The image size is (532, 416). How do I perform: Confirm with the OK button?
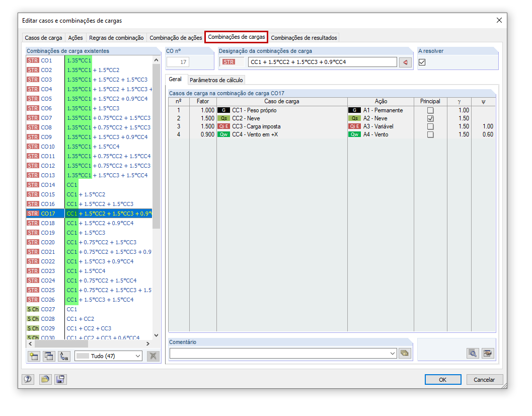click(443, 380)
